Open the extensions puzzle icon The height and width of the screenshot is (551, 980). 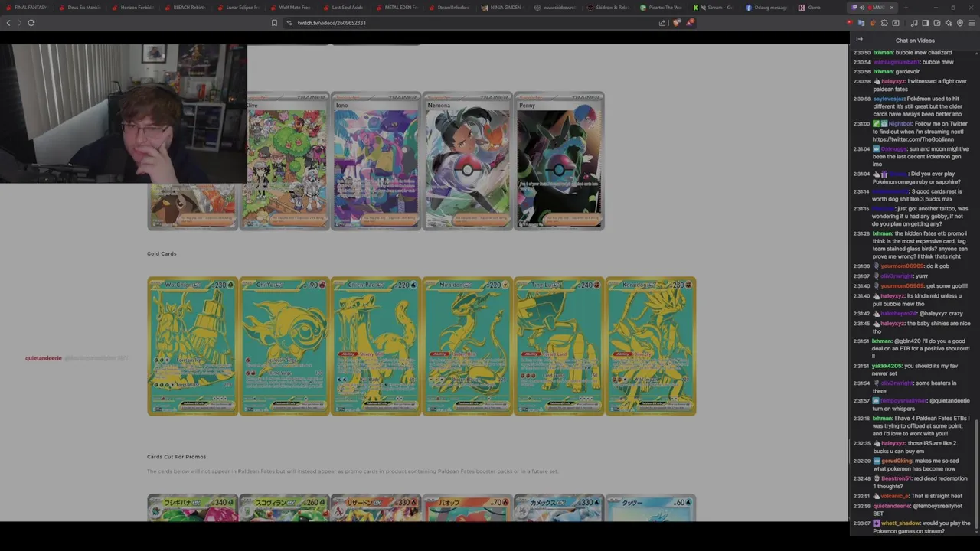[884, 23]
